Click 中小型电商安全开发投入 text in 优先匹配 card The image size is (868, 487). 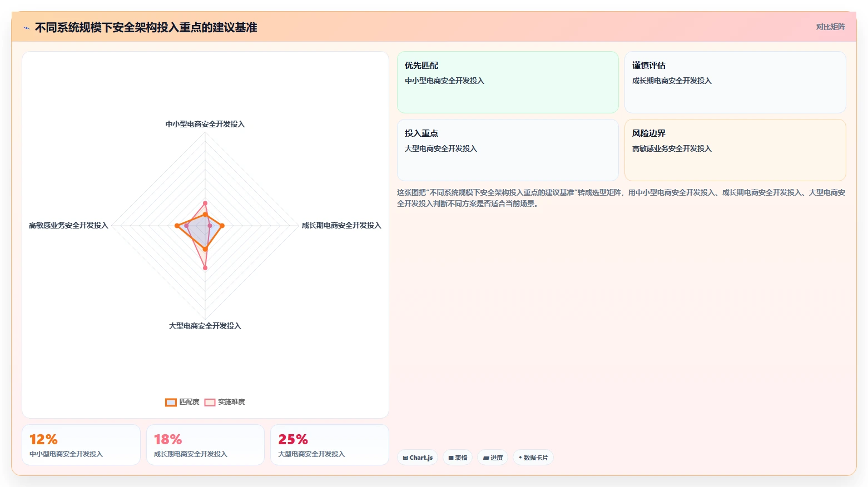pos(444,81)
